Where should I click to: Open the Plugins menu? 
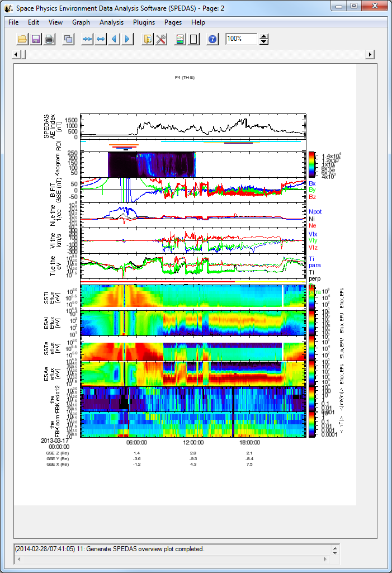point(144,22)
